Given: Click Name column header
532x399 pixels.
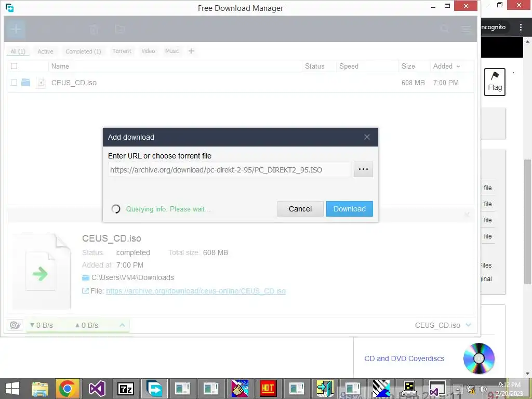Looking at the screenshot, I should (x=60, y=66).
